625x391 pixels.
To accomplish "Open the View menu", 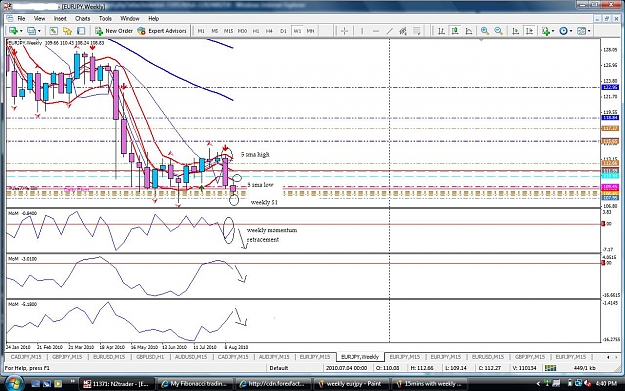I will coord(39,18).
